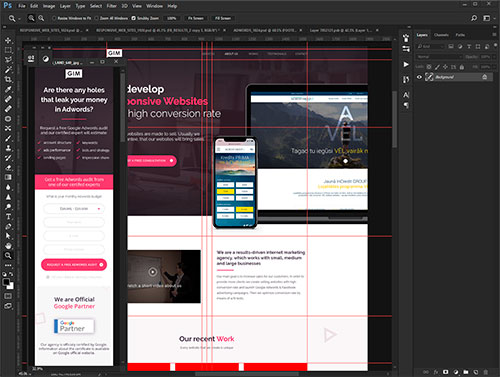500x377 pixels.
Task: Select the Clone Stamp tool
Action: 8,148
